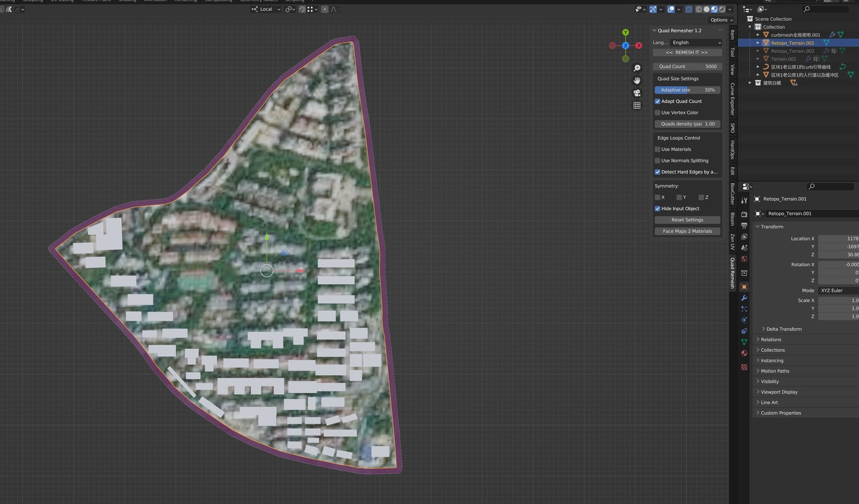Enable symmetry X checkbox
The width and height of the screenshot is (859, 504).
click(x=657, y=197)
